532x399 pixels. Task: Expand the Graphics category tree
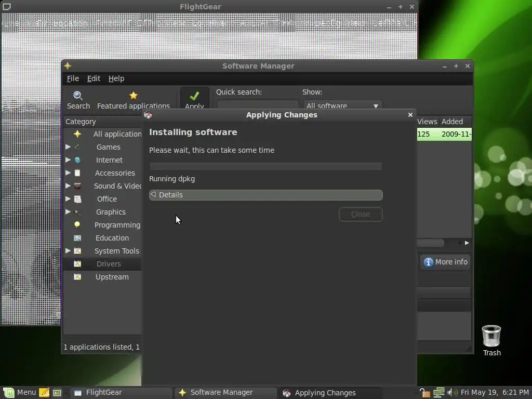[68, 212]
